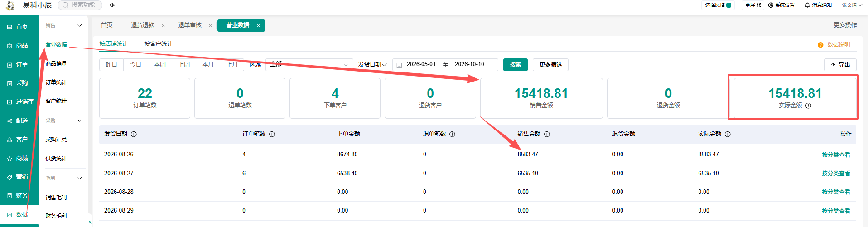The width and height of the screenshot is (868, 227).
Task: Close the 退单审核 tab
Action: point(210,26)
